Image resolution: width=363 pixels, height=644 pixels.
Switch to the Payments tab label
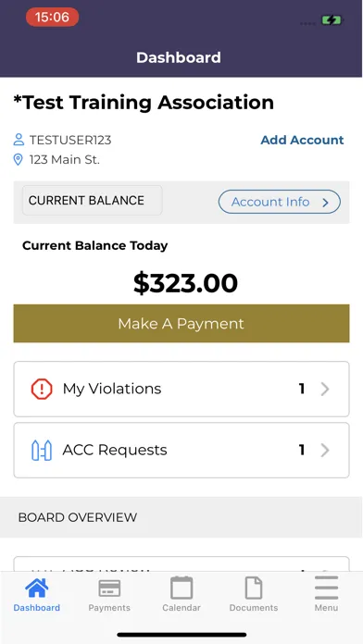(x=109, y=608)
